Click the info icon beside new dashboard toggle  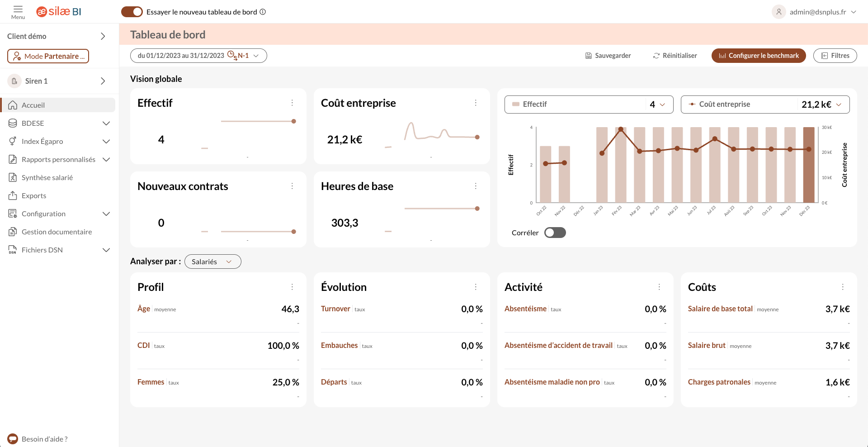tap(263, 12)
